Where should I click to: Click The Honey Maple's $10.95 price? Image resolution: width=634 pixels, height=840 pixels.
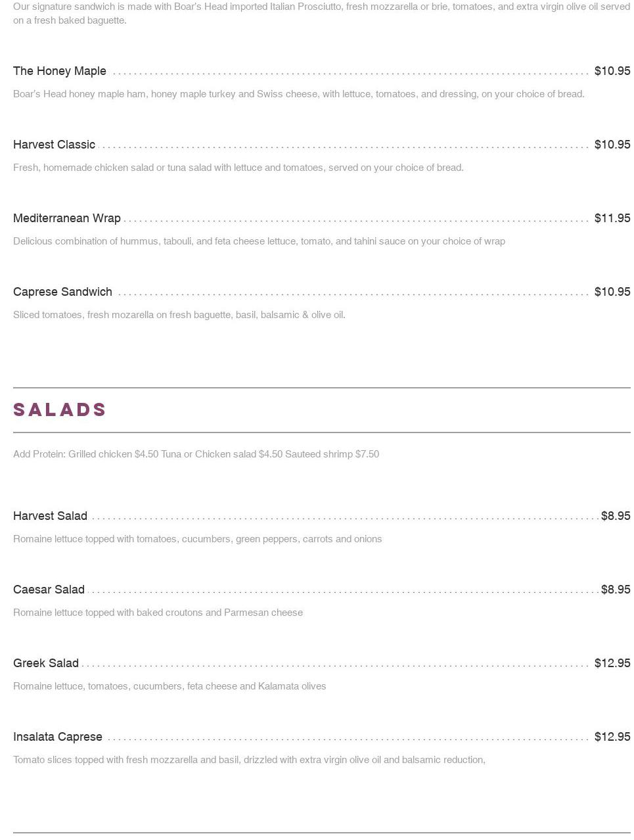[x=612, y=71]
